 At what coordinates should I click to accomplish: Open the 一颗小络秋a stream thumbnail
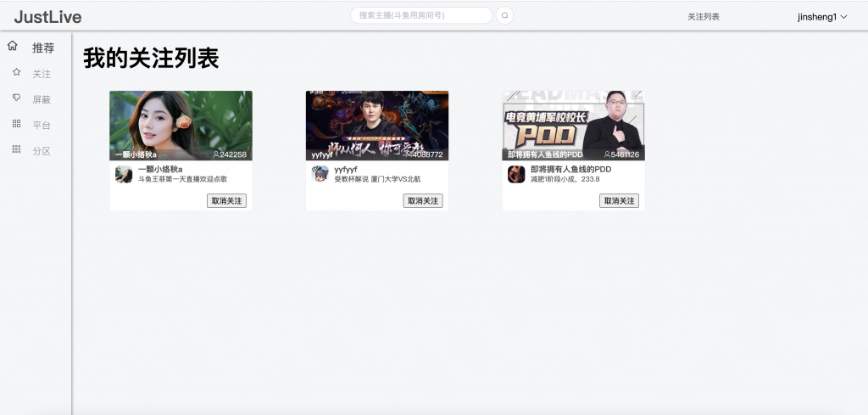click(181, 125)
